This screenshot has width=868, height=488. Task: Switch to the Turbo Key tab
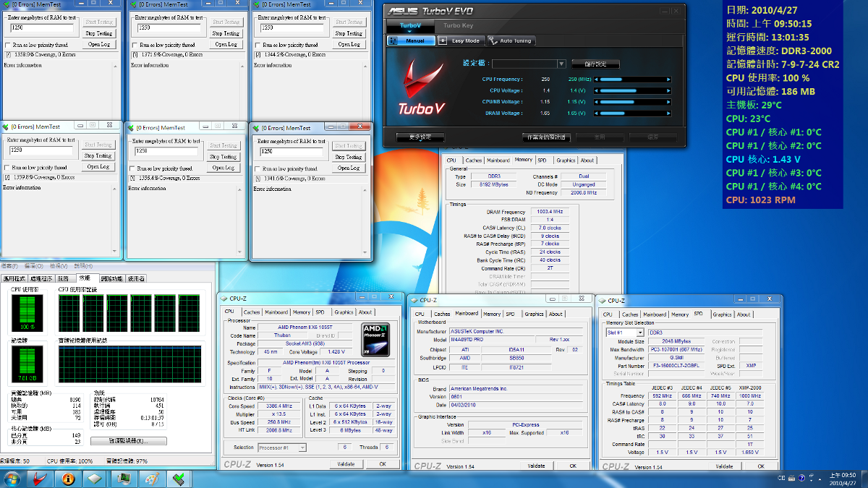tap(459, 25)
